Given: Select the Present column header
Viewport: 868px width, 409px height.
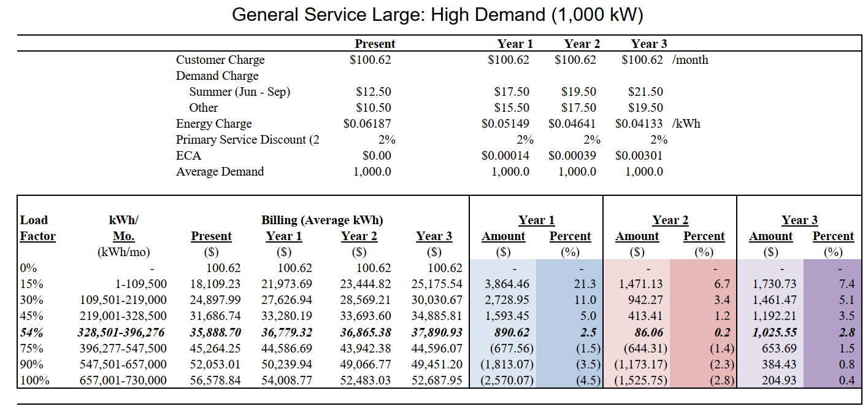Looking at the screenshot, I should click(374, 44).
